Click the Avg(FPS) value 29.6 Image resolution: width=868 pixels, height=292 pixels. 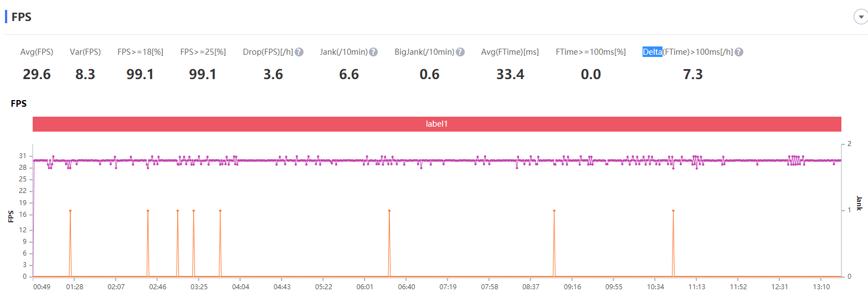tap(37, 74)
